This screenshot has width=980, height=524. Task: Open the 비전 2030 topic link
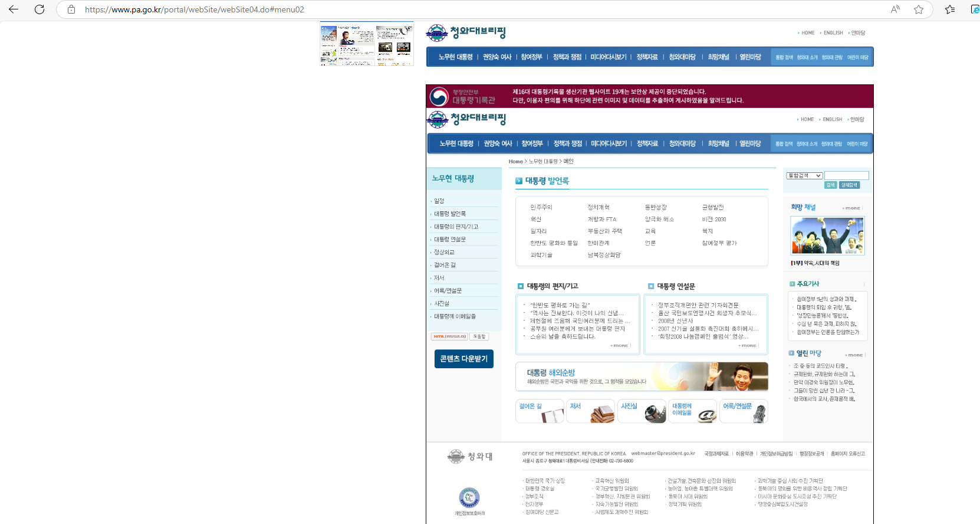tap(714, 220)
